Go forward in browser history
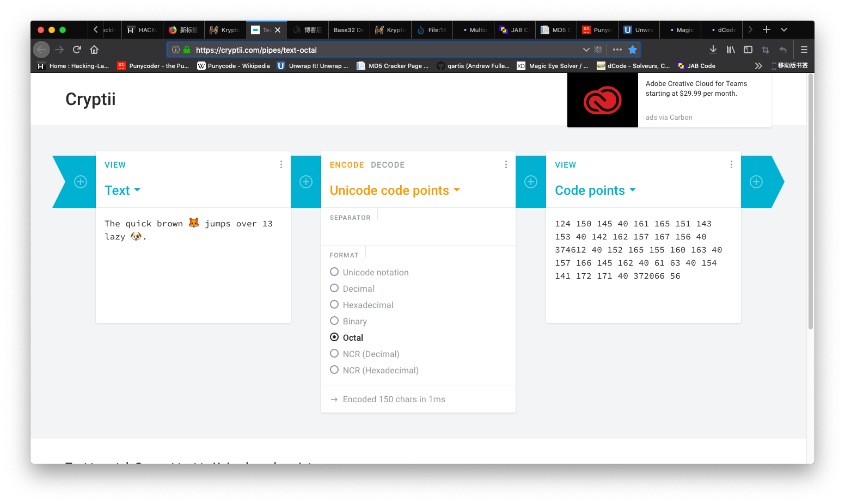 59,50
